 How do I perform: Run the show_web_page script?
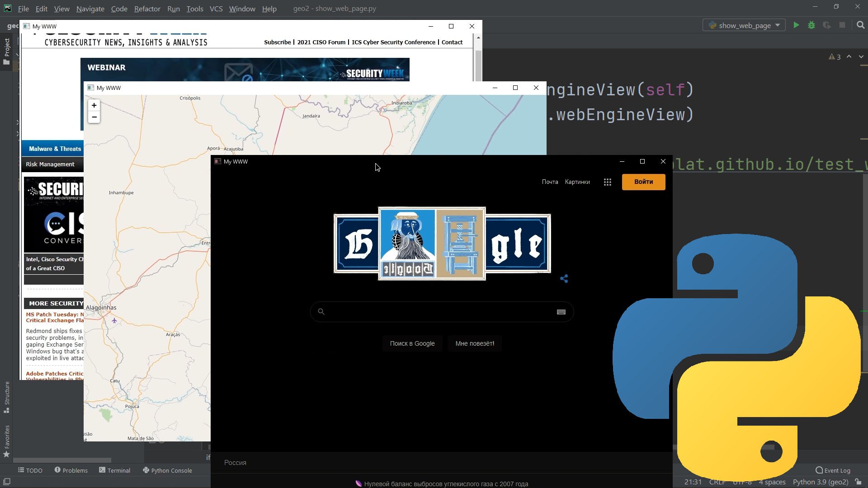tap(796, 25)
